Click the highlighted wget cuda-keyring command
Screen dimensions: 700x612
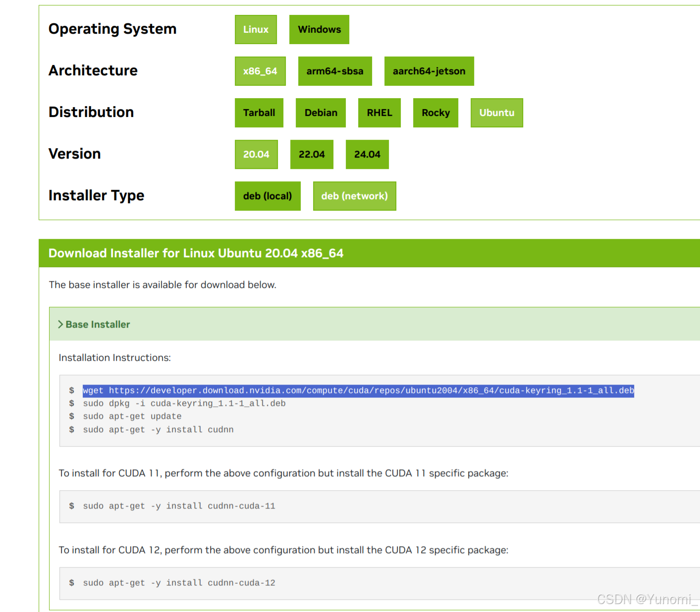(x=358, y=390)
